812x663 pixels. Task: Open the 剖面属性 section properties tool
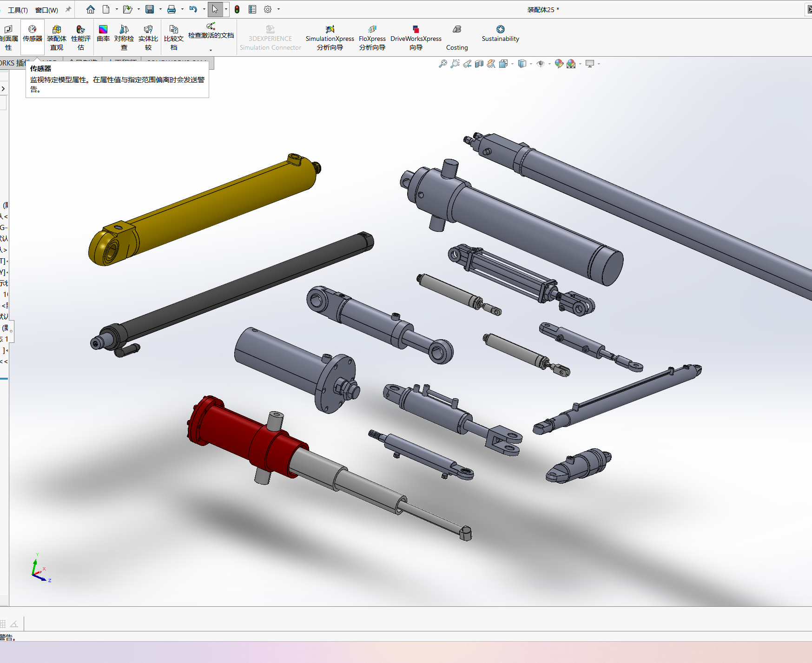(x=9, y=38)
